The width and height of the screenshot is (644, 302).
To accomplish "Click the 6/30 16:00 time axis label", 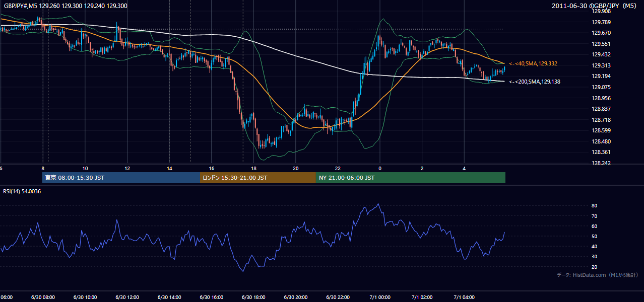I will (212, 297).
